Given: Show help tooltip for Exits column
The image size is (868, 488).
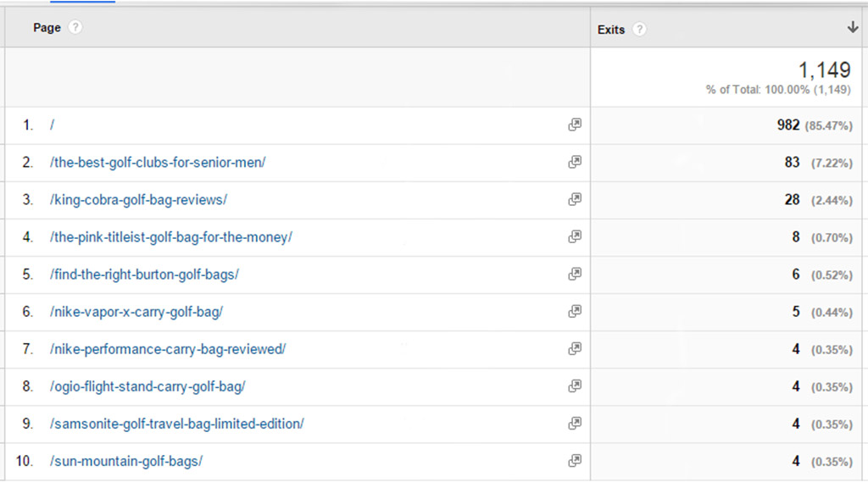Looking at the screenshot, I should coord(639,30).
